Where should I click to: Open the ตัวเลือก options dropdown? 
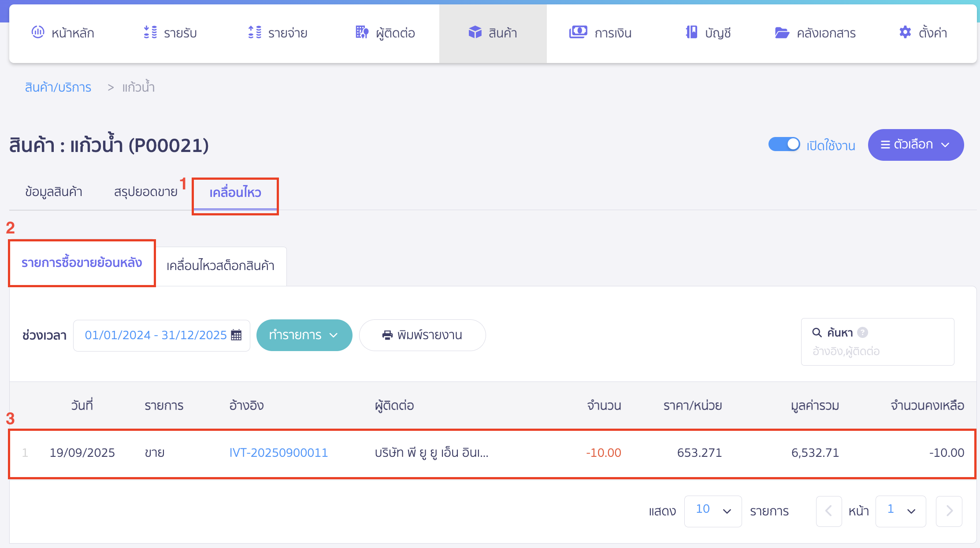(x=916, y=144)
